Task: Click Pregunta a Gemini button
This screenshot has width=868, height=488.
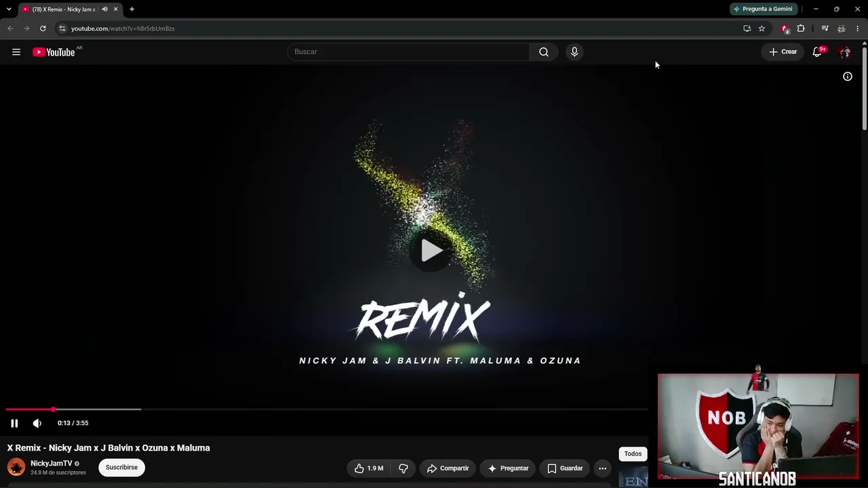Action: pyautogui.click(x=762, y=9)
